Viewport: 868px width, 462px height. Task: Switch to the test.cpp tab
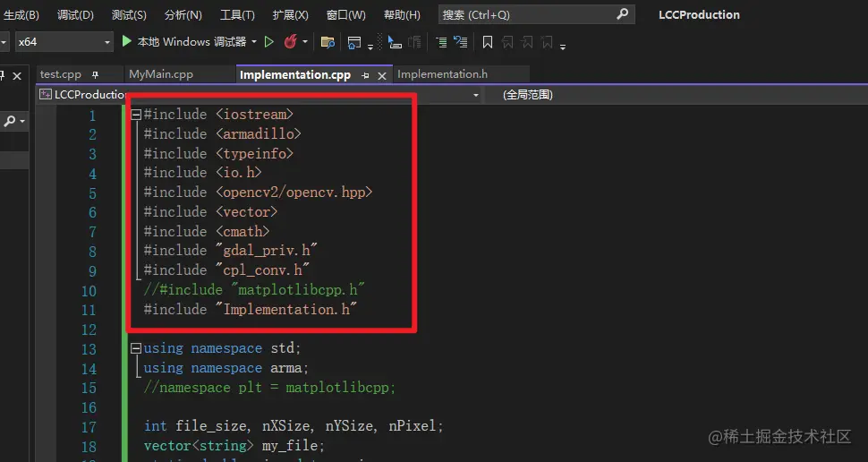(60, 74)
